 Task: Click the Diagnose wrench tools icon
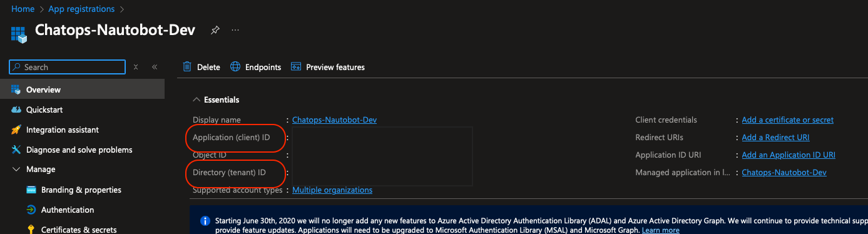(x=16, y=150)
